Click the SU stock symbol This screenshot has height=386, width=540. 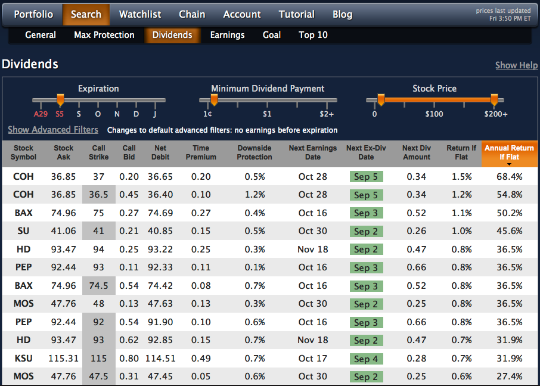tap(23, 231)
